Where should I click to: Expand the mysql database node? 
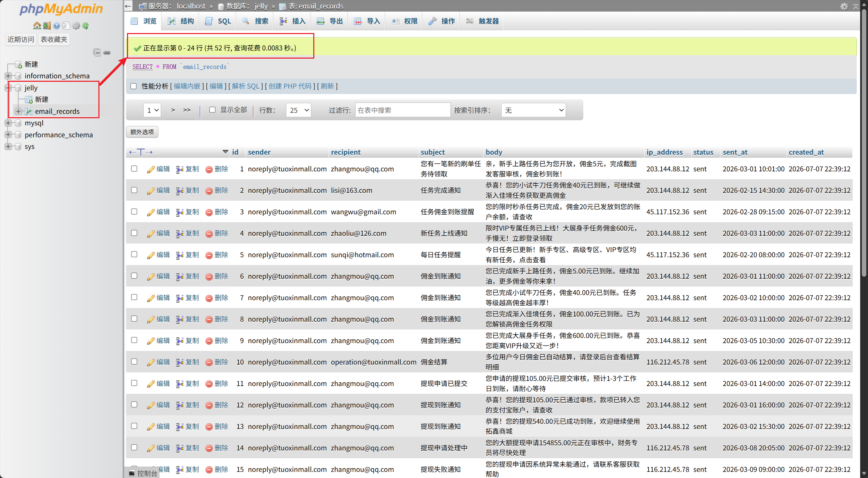[x=8, y=123]
